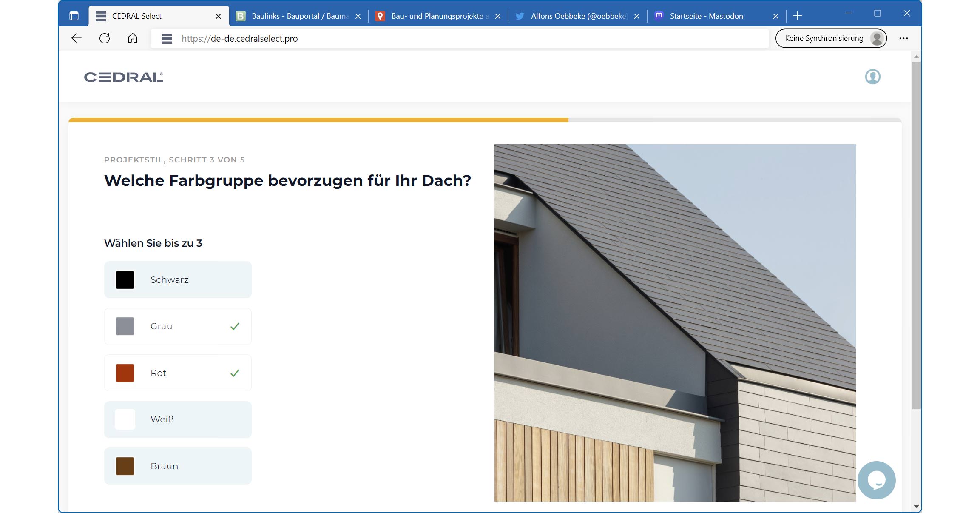Open the tab actions menu icon

click(x=74, y=16)
